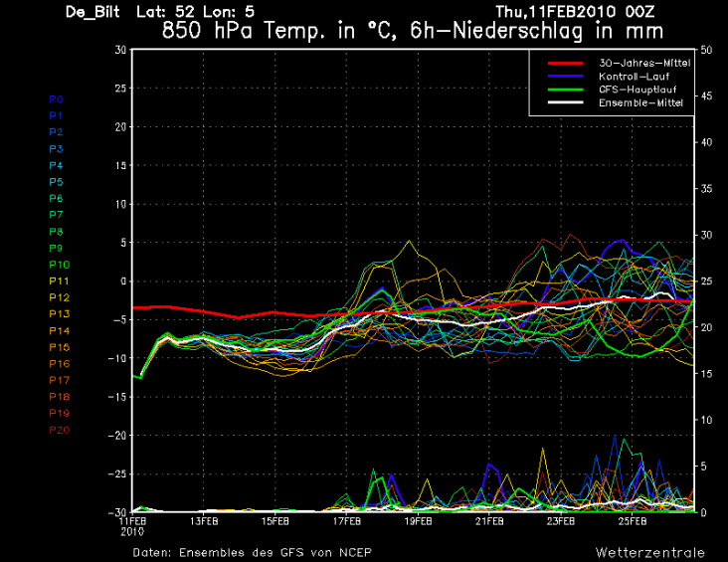Click the 45 precipitation axis value
The width and height of the screenshot is (728, 562).
[x=706, y=96]
